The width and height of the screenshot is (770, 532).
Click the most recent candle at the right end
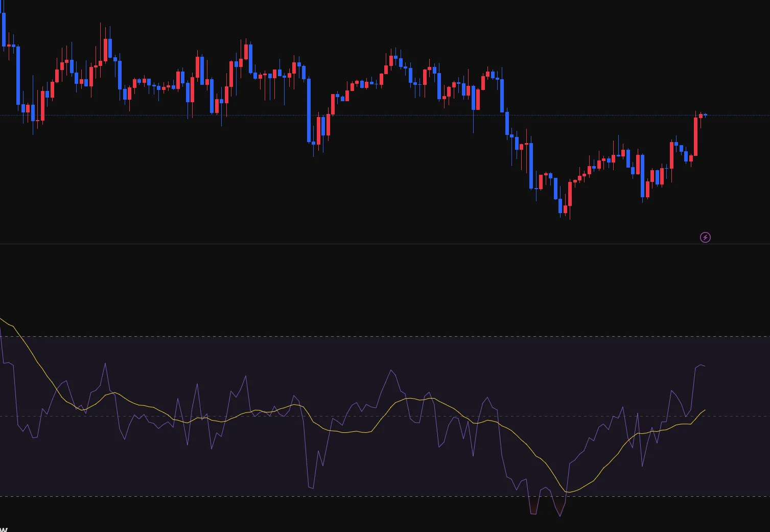(x=705, y=115)
